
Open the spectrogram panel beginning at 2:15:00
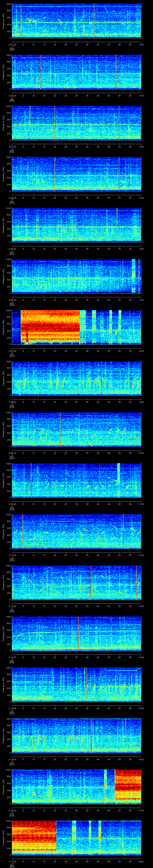point(77,736)
